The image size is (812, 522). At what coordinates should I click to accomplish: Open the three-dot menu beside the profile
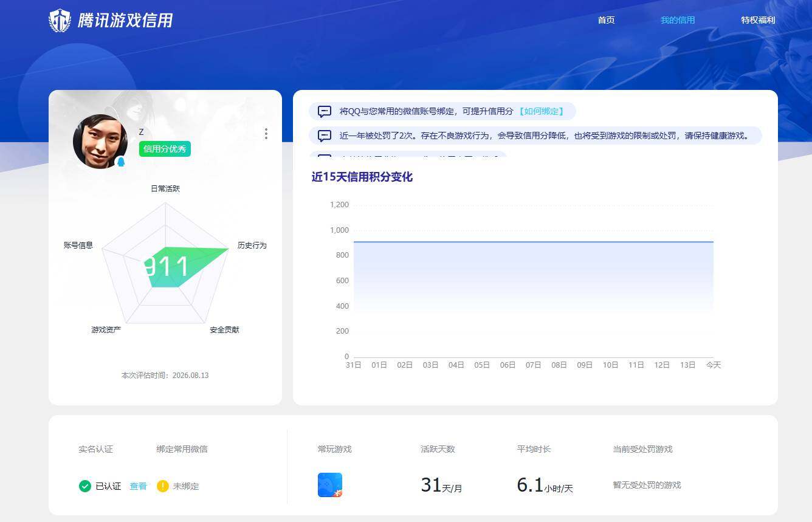point(266,134)
